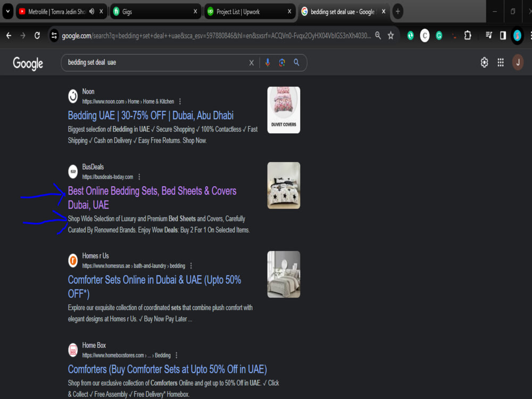Close the Gigs tab

[195, 12]
